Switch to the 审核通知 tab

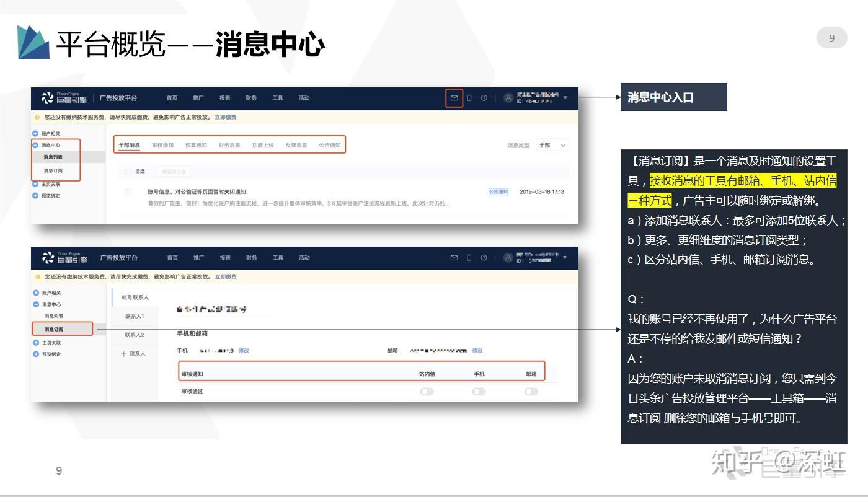coord(163,145)
